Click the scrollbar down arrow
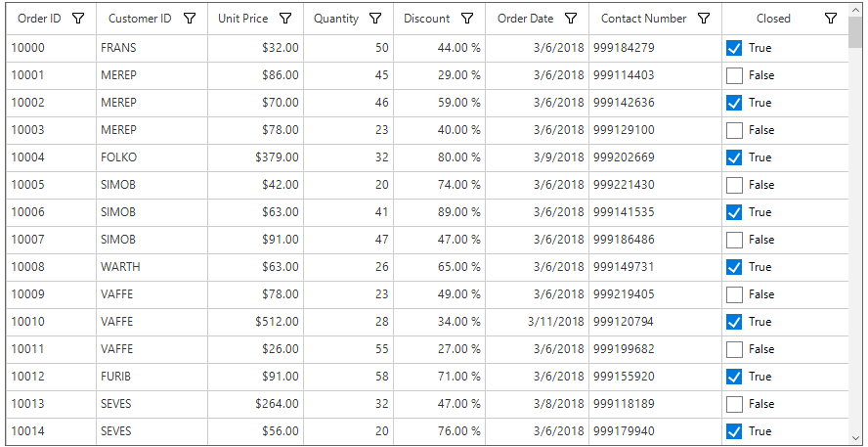 pyautogui.click(x=854, y=438)
